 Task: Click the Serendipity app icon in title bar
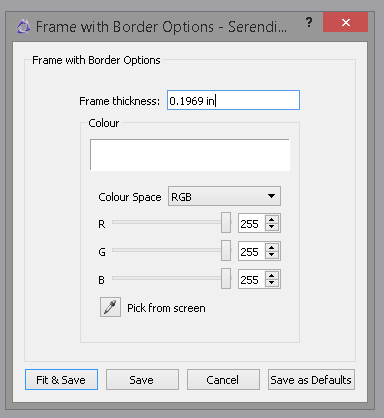(23, 26)
